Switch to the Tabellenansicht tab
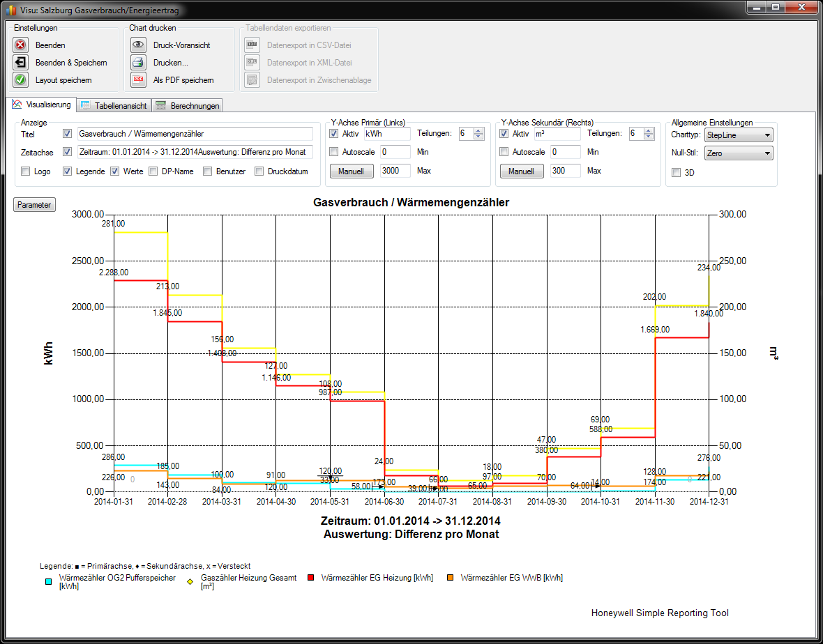 point(114,105)
